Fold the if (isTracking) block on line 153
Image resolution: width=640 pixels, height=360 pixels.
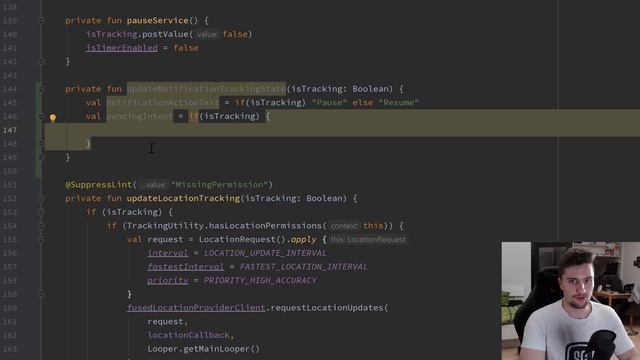tap(41, 212)
